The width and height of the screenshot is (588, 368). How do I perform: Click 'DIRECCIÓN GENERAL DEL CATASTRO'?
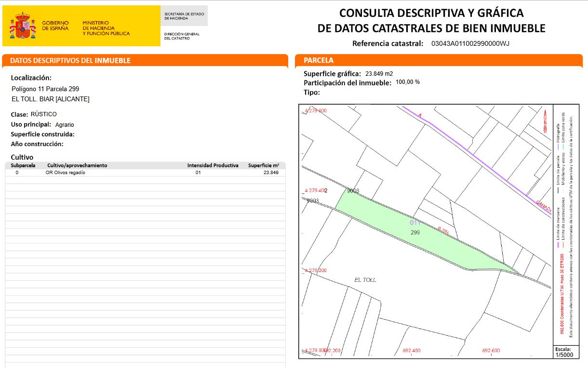(x=182, y=36)
